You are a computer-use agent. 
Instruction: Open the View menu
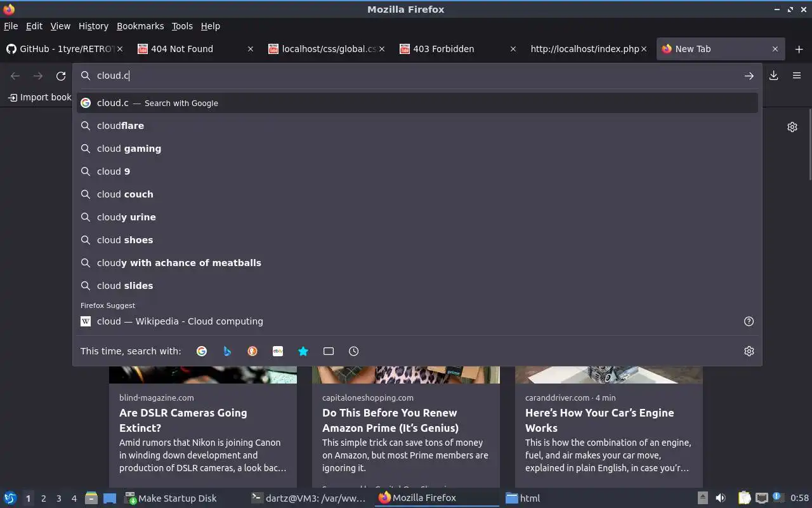point(60,26)
